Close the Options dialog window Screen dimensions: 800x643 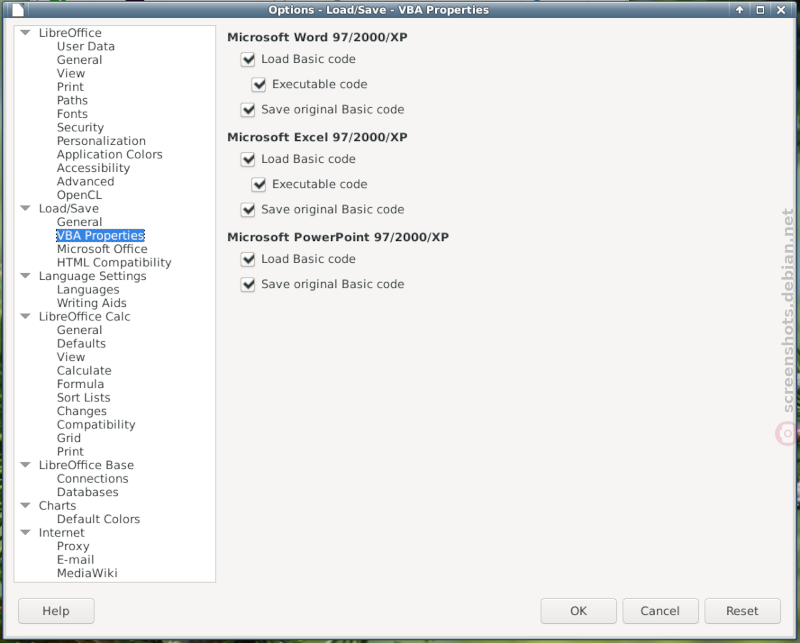(x=781, y=10)
